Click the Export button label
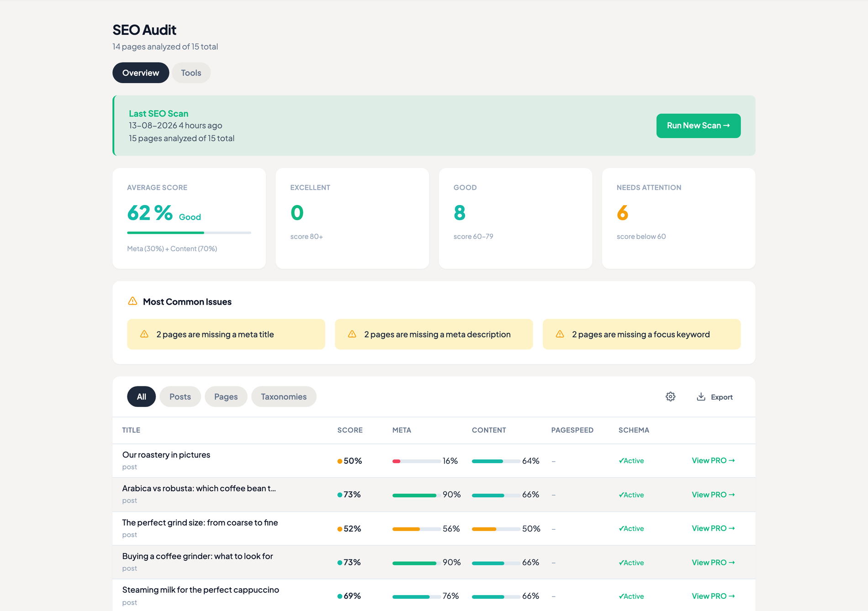Screen dimensions: 868x611 pyautogui.click(x=722, y=397)
